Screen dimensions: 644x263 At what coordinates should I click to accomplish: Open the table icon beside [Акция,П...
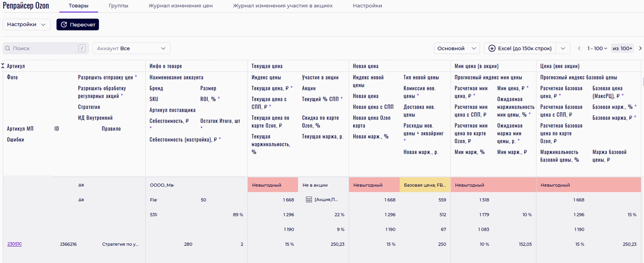309,200
